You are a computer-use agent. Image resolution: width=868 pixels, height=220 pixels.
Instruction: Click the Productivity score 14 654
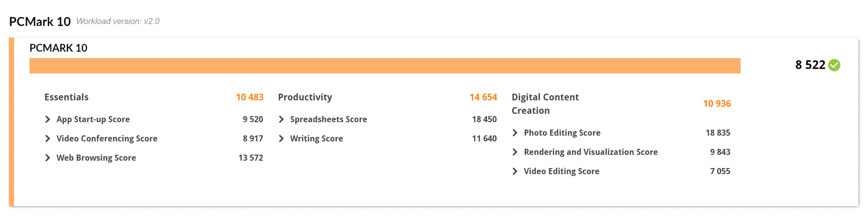(483, 97)
